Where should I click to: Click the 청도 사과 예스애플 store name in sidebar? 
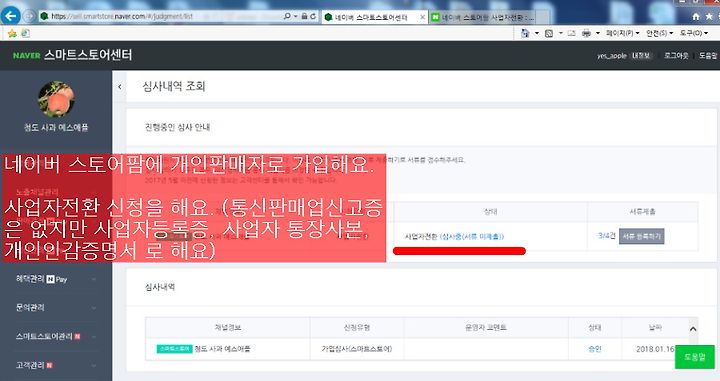point(56,128)
